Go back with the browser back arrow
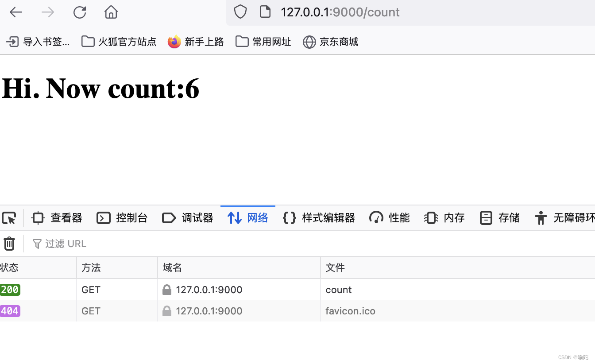Screen dimensions: 595x364 coord(16,12)
